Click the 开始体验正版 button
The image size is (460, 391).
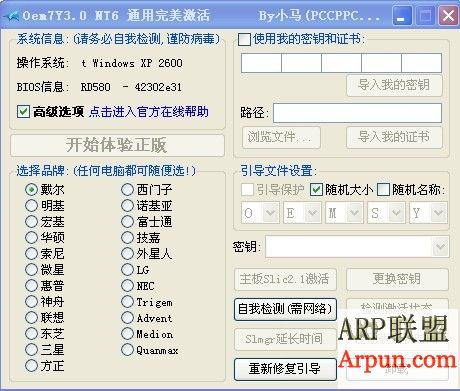click(117, 145)
